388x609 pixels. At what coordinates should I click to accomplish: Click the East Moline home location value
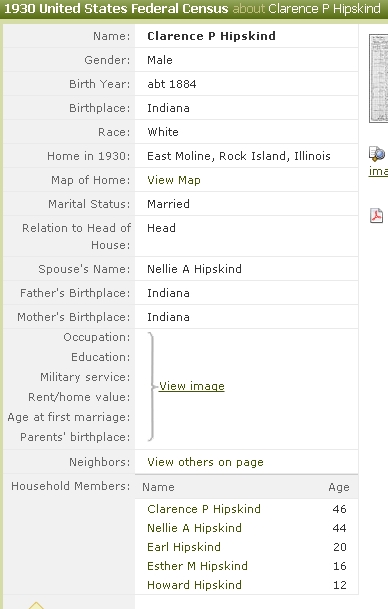pos(238,156)
